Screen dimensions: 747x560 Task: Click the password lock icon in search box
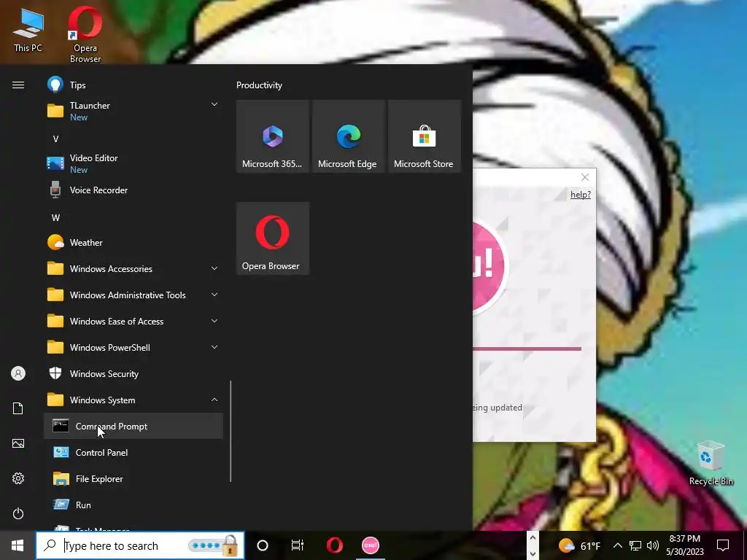pyautogui.click(x=230, y=545)
